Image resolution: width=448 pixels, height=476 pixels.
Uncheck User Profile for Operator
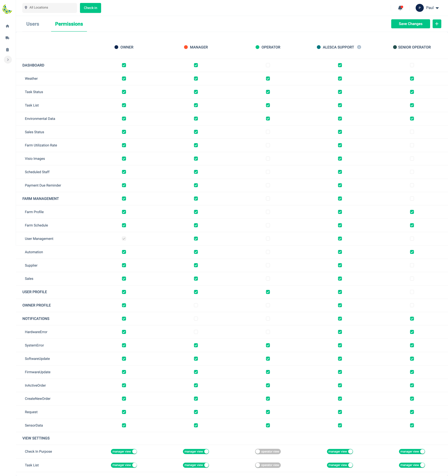click(x=268, y=292)
